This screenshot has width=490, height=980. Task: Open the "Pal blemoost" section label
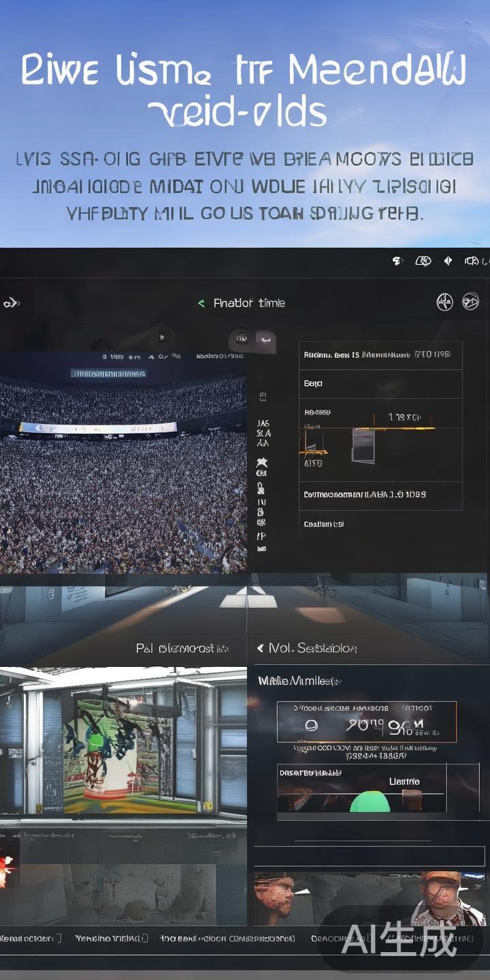pos(182,649)
